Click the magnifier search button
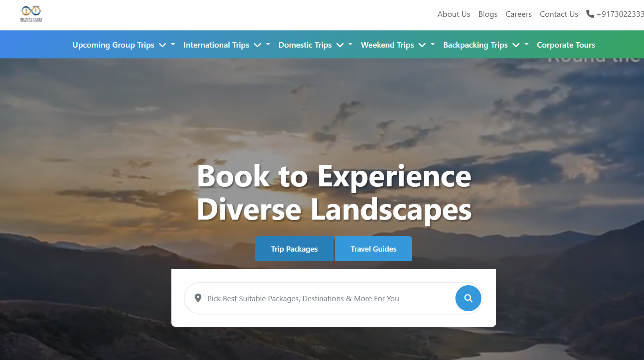This screenshot has height=360, width=644. [x=468, y=298]
